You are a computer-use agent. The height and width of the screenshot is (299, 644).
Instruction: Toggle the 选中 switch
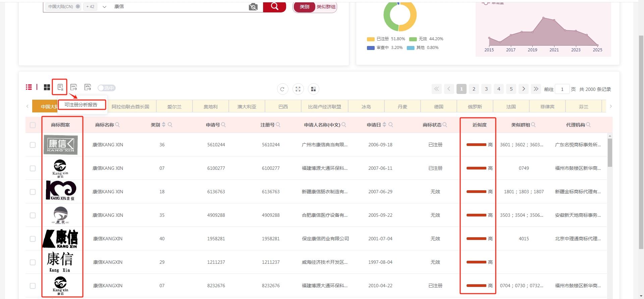pos(106,88)
